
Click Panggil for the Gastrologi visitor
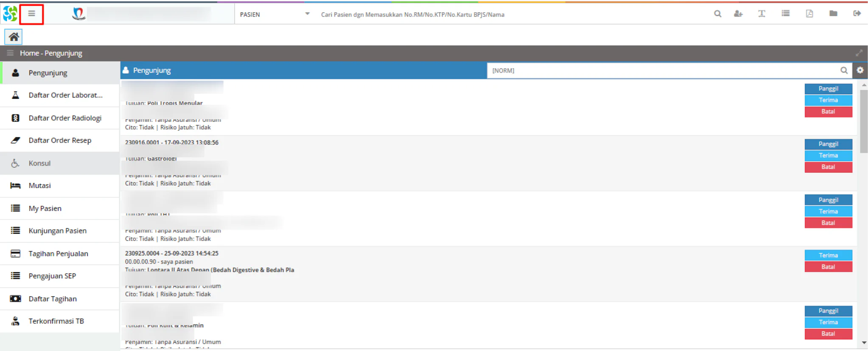click(x=828, y=144)
